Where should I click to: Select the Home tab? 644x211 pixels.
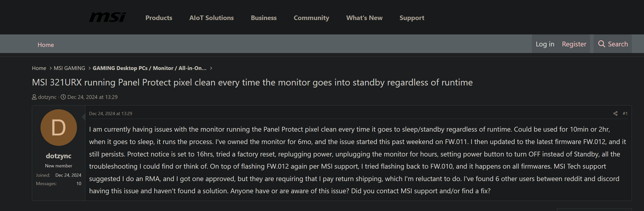coord(46,45)
